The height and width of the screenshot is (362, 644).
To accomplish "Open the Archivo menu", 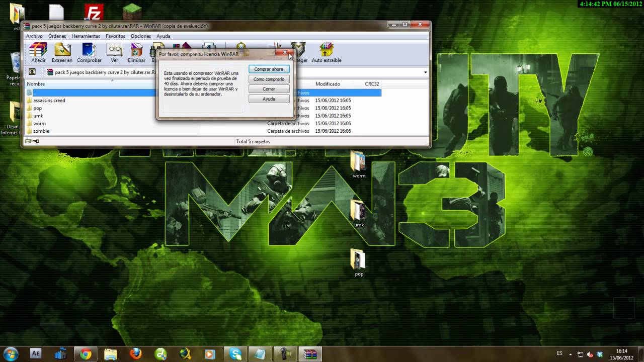I will coord(34,36).
